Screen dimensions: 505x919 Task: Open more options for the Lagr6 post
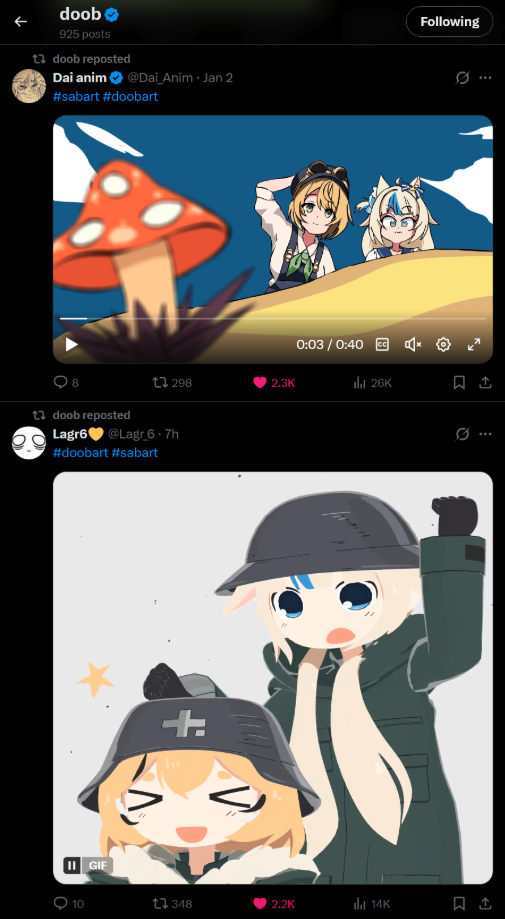click(485, 434)
